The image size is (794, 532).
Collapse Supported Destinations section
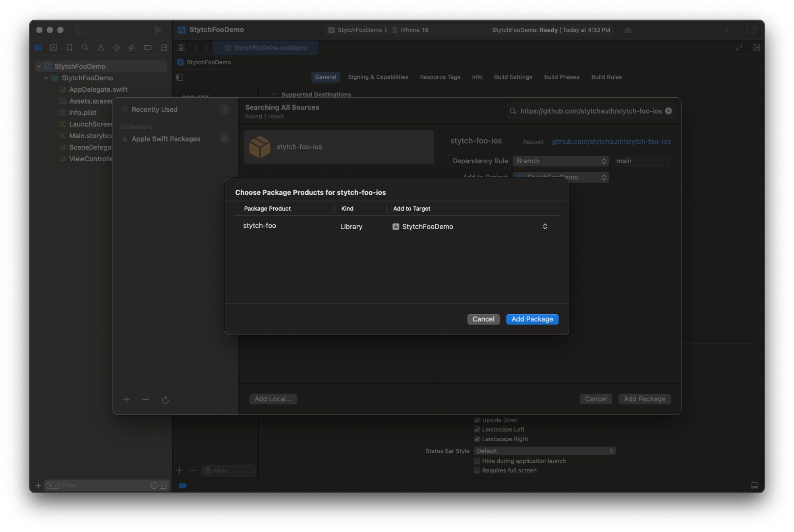274,95
